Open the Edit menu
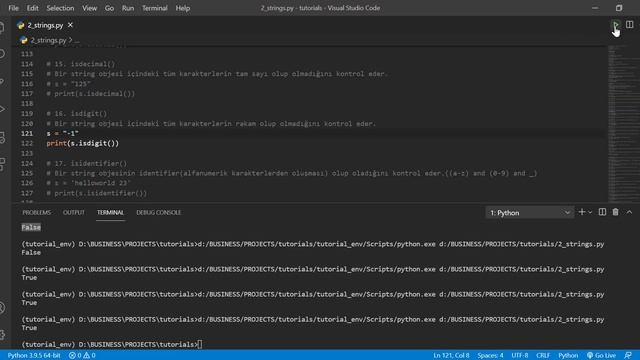The image size is (640, 360). pyautogui.click(x=32, y=8)
